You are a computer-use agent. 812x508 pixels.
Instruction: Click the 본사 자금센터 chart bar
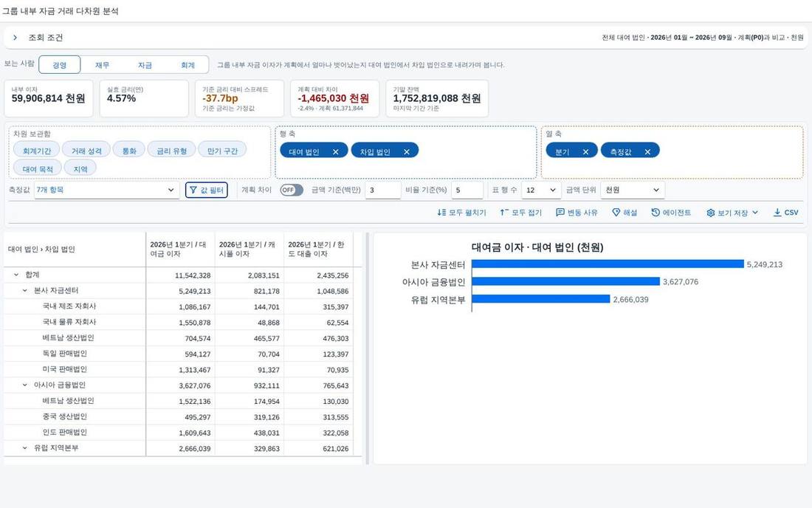[608, 264]
